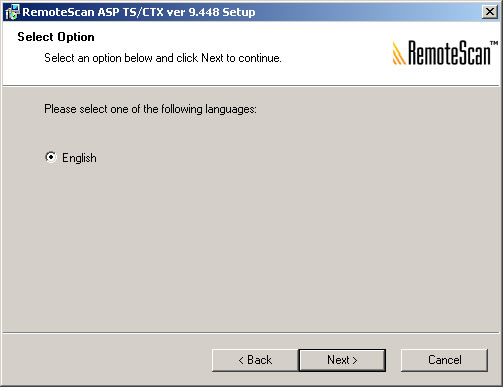503x387 pixels.
Task: Cancel the RemoteScan installation
Action: [444, 360]
